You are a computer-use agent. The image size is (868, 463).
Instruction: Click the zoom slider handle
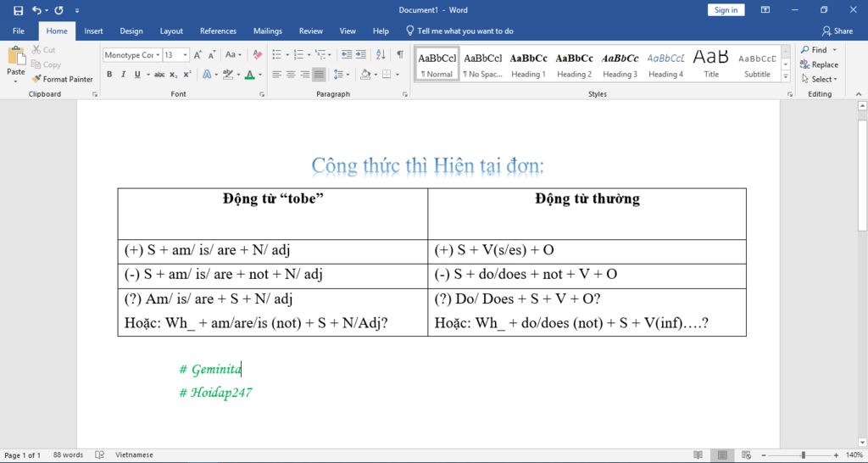[x=803, y=455]
